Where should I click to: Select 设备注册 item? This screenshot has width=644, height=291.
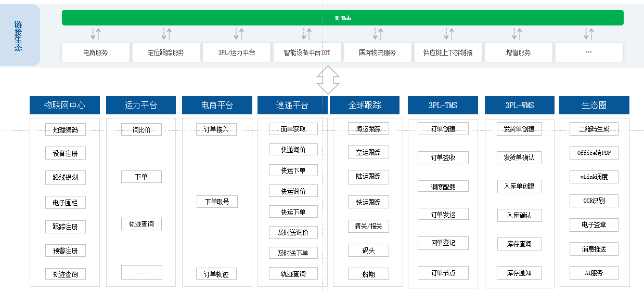tap(66, 153)
